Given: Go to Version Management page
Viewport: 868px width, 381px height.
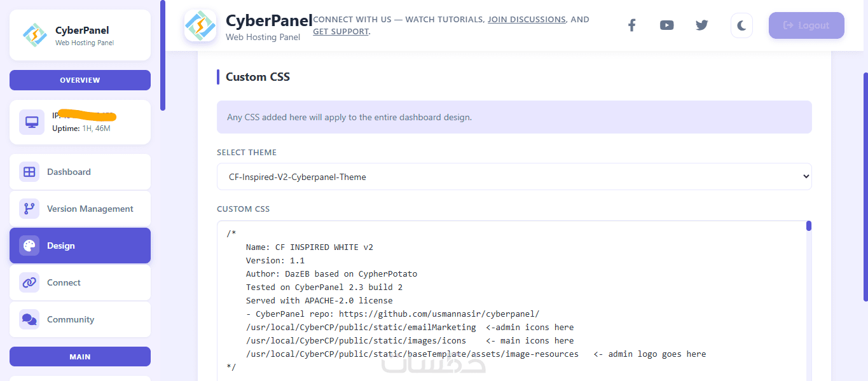Looking at the screenshot, I should point(90,209).
